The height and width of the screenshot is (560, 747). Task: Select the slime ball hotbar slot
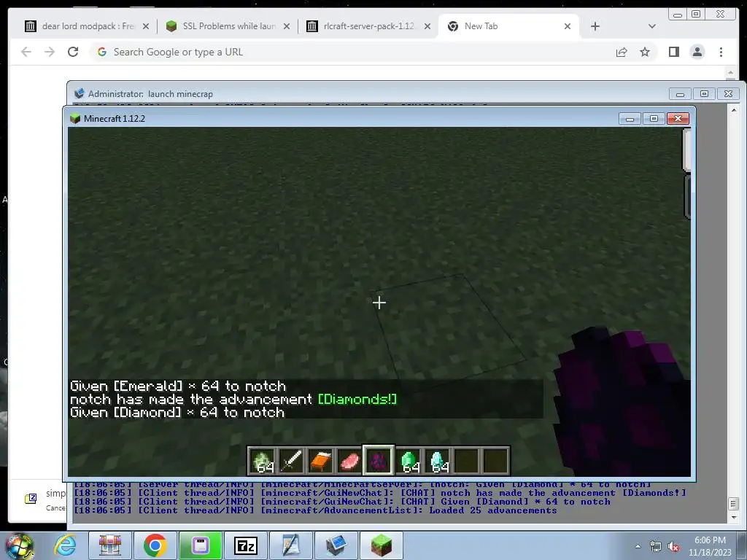coord(262,461)
